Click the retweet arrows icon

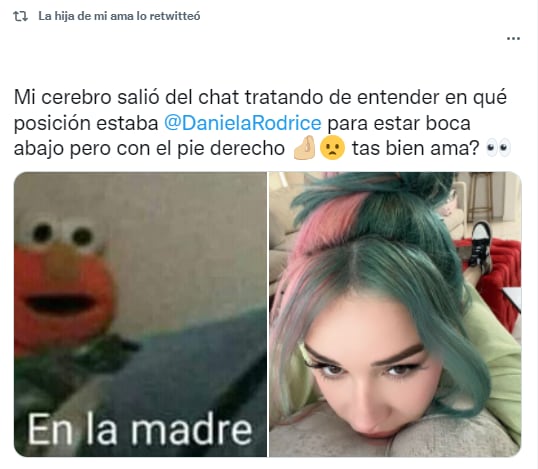pyautogui.click(x=20, y=16)
